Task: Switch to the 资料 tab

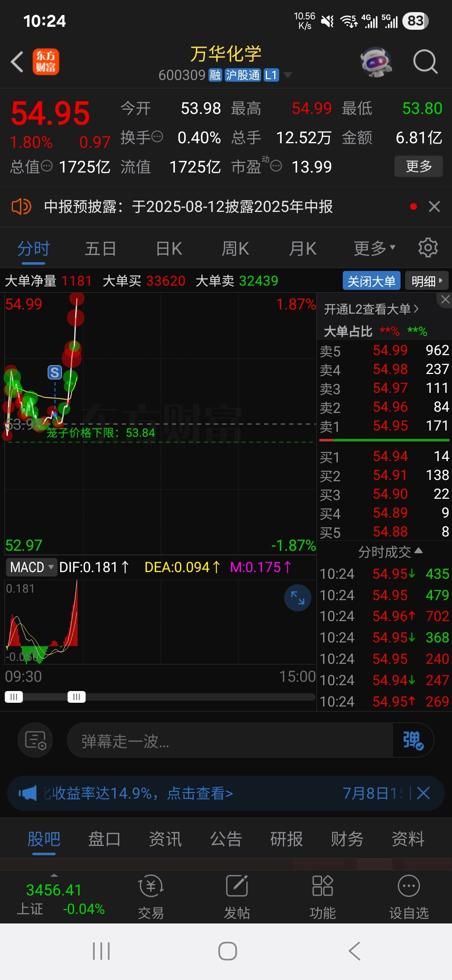Action: (x=408, y=839)
